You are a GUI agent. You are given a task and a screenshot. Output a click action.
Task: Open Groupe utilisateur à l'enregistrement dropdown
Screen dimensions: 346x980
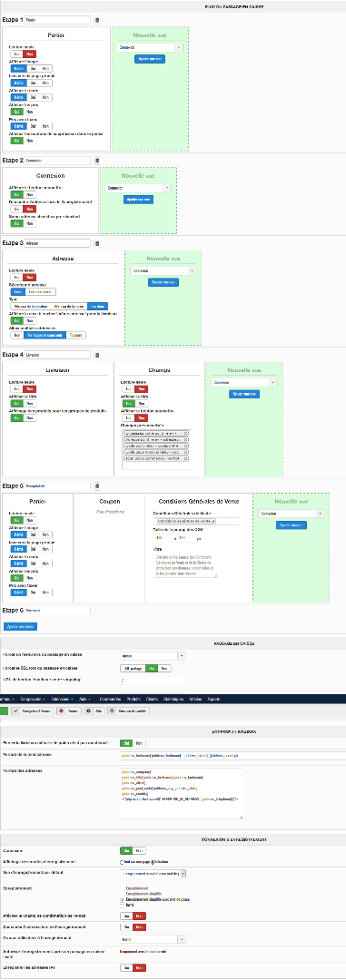(153, 939)
